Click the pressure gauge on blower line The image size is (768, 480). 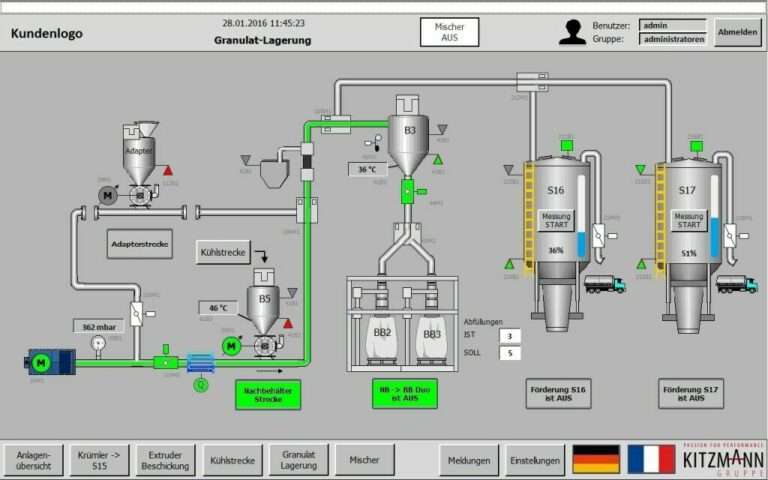(98, 344)
